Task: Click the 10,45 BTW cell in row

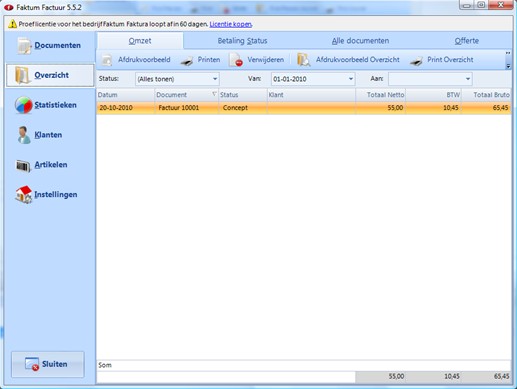Action: coord(434,108)
